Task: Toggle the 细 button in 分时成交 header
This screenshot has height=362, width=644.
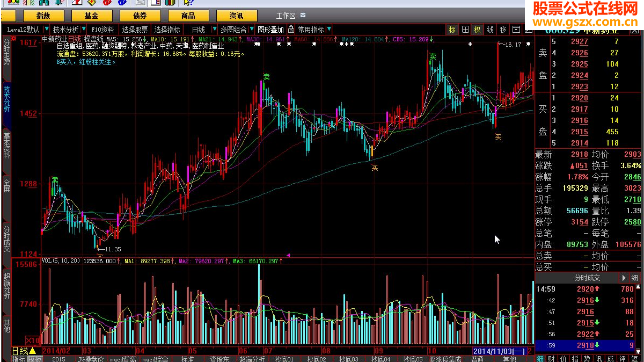Action: pyautogui.click(x=635, y=278)
